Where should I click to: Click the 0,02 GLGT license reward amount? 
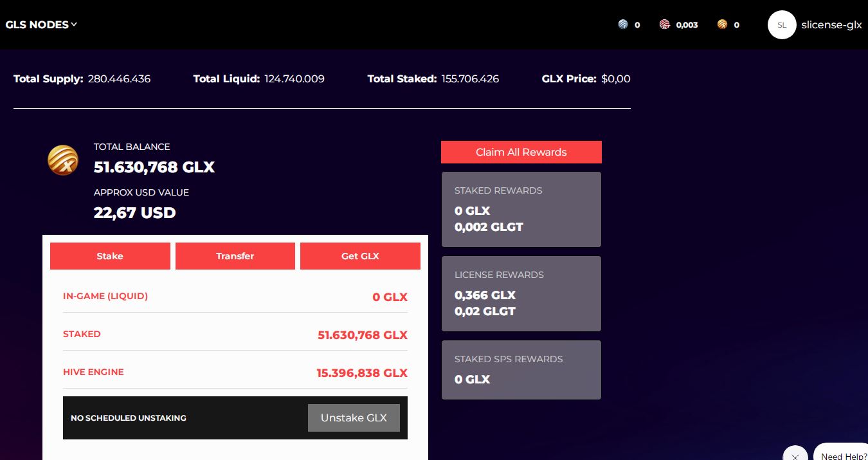click(485, 311)
